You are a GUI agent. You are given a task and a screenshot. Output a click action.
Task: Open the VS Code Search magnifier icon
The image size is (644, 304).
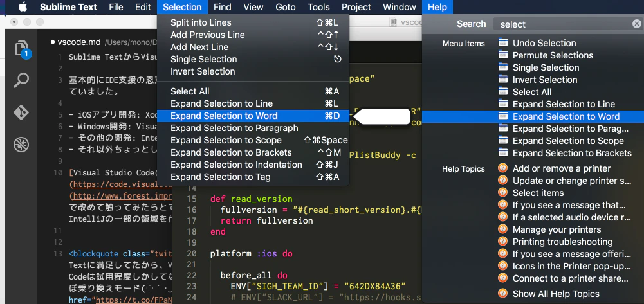pyautogui.click(x=21, y=80)
